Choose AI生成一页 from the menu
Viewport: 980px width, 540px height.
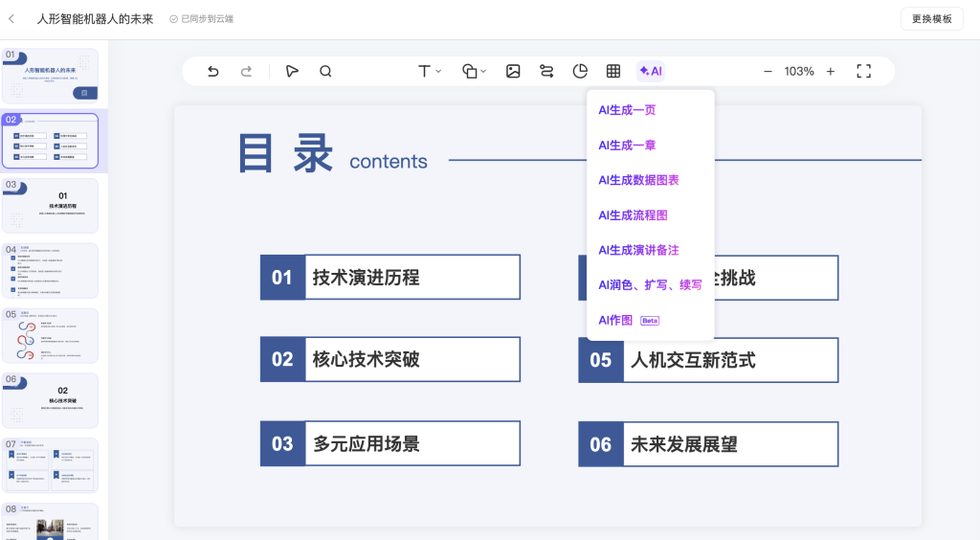point(627,110)
